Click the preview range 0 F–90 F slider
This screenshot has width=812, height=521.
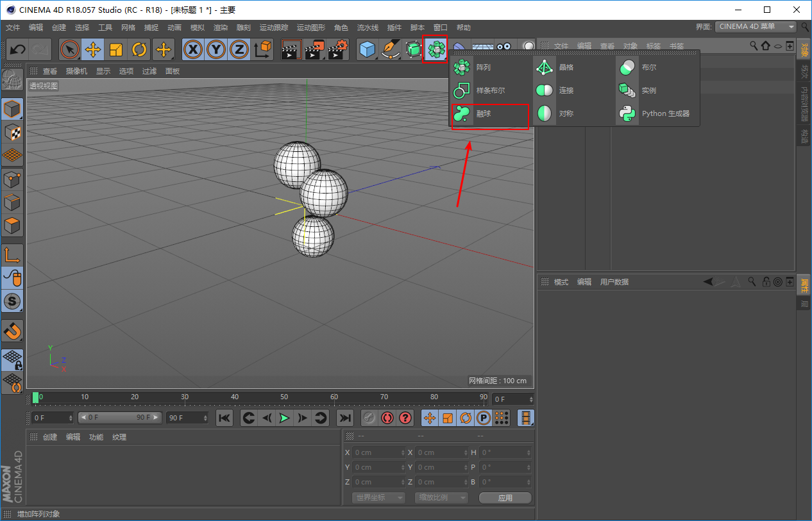tap(121, 418)
